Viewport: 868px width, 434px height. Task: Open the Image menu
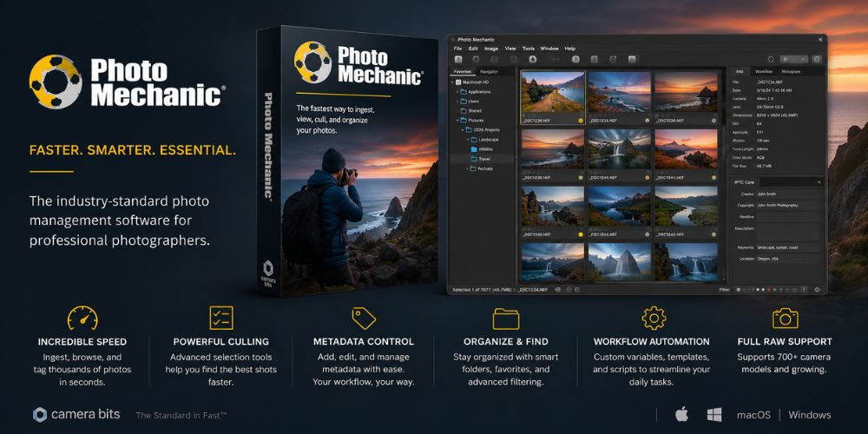[491, 49]
